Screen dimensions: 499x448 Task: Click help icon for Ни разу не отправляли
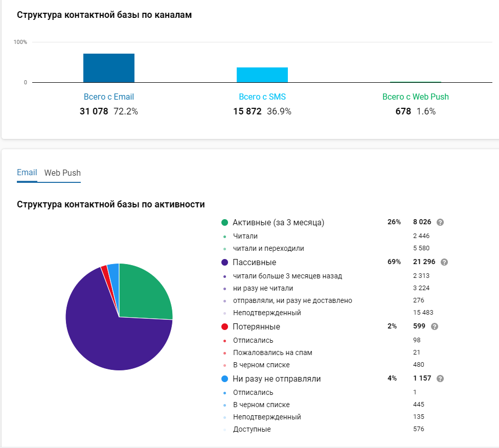(440, 379)
